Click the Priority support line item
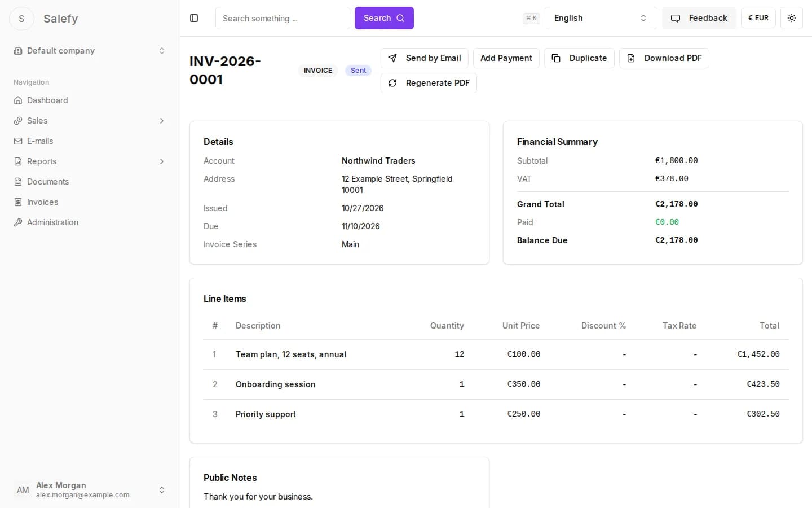This screenshot has width=812, height=508. pos(496,414)
